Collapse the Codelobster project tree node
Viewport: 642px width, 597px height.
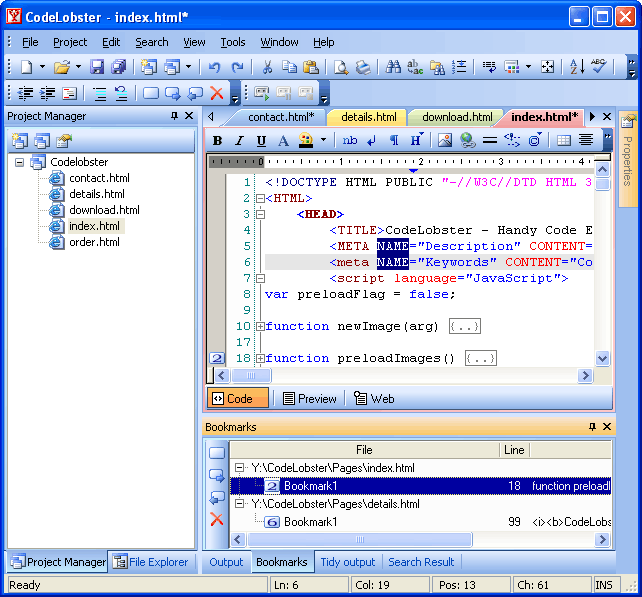coord(19,162)
